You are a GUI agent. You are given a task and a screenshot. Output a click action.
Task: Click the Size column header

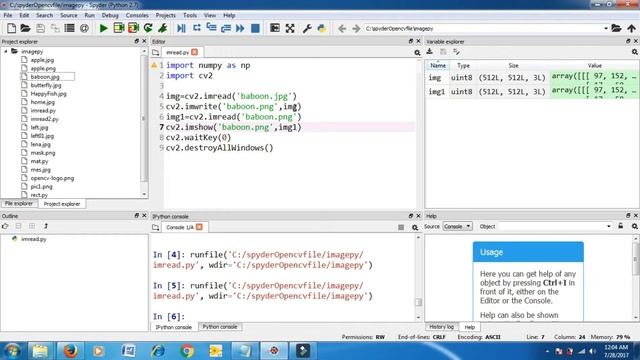pos(513,65)
